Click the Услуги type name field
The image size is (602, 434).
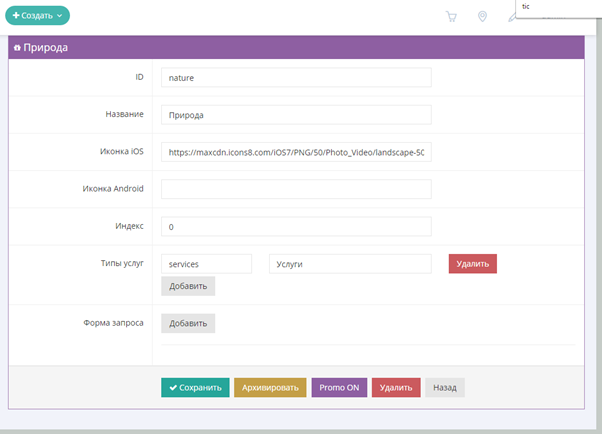click(350, 263)
